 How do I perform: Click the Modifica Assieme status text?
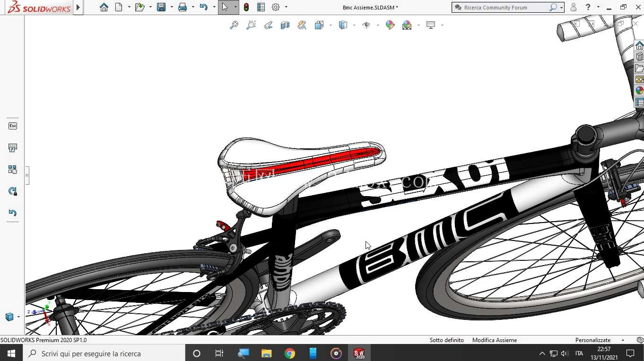pos(494,340)
